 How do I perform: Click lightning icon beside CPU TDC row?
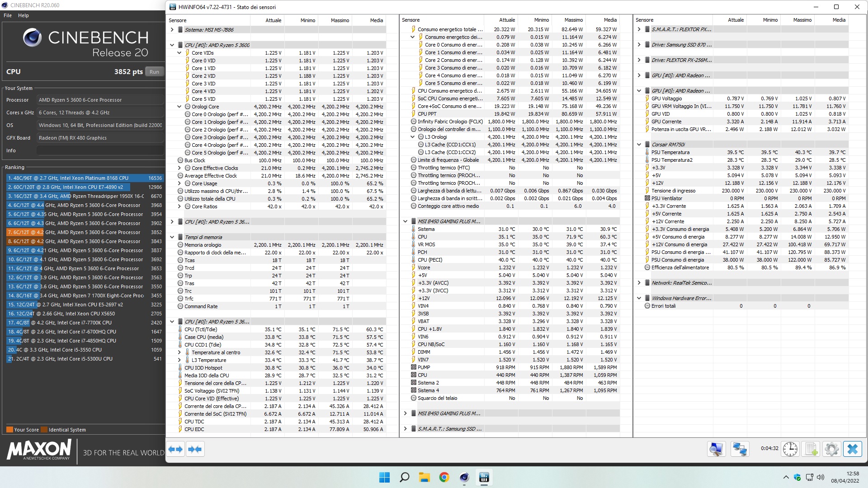click(180, 422)
